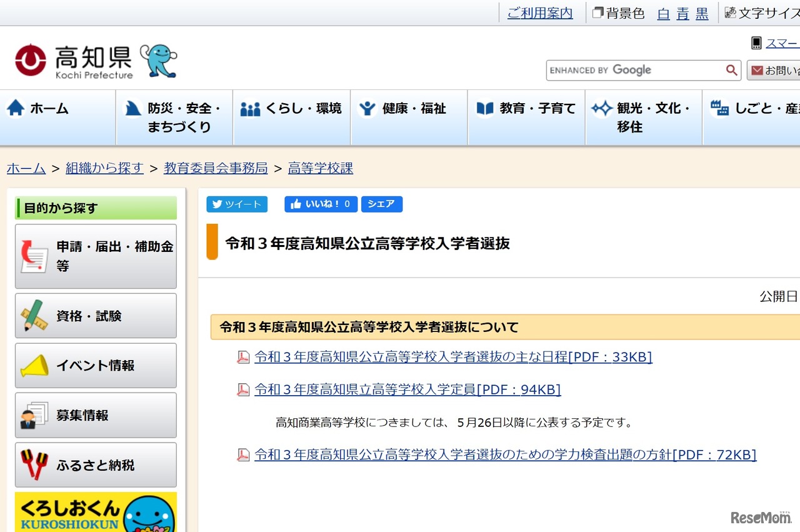Open 高等学校課 breadcrumb link

[321, 168]
